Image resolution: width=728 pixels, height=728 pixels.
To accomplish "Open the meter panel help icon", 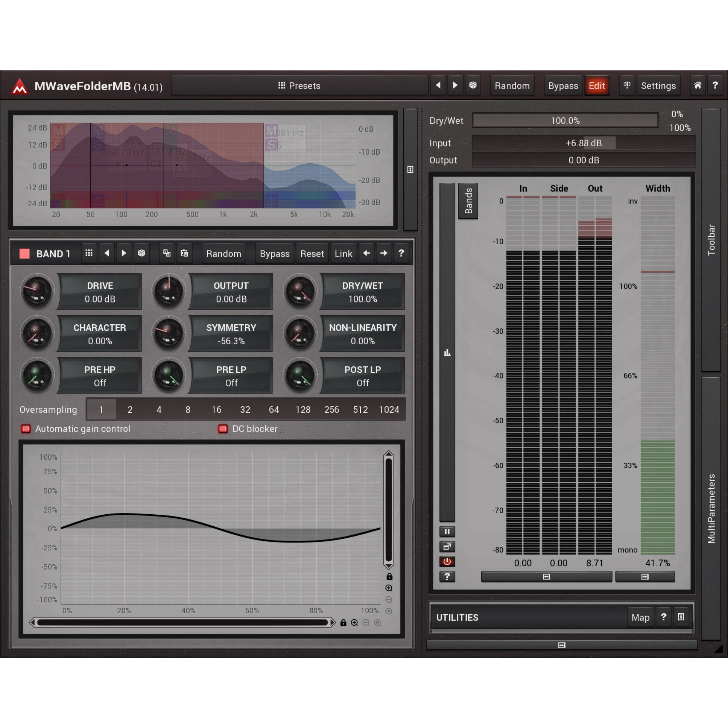I will 447,577.
